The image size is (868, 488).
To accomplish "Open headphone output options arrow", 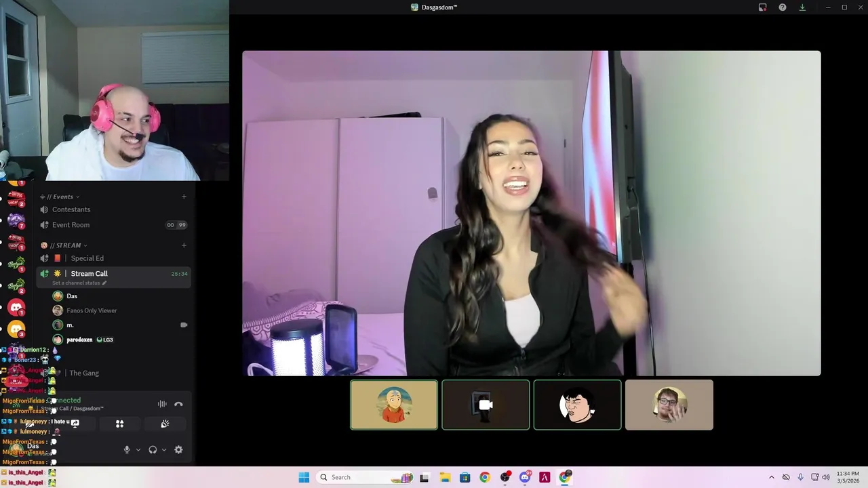I will pos(164,449).
